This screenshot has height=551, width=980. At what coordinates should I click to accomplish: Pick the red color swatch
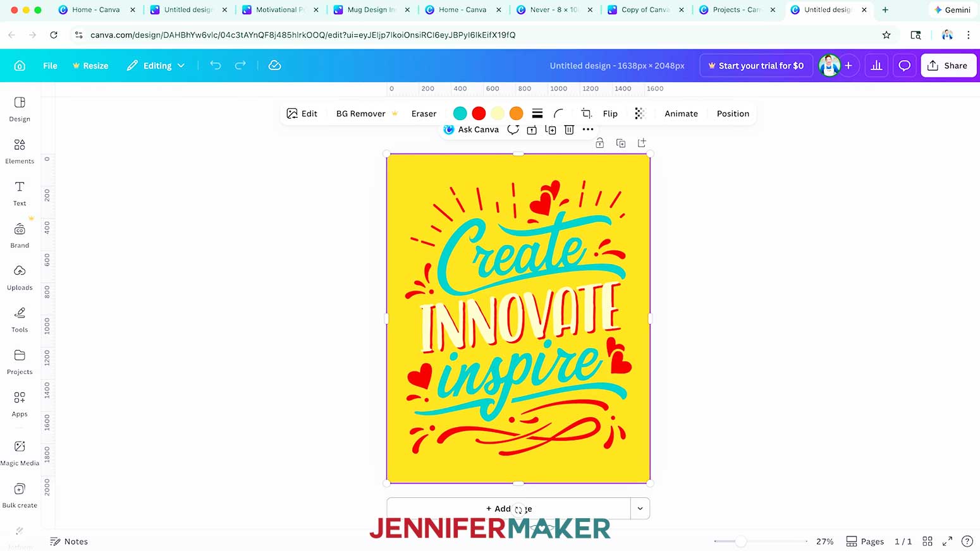coord(479,114)
